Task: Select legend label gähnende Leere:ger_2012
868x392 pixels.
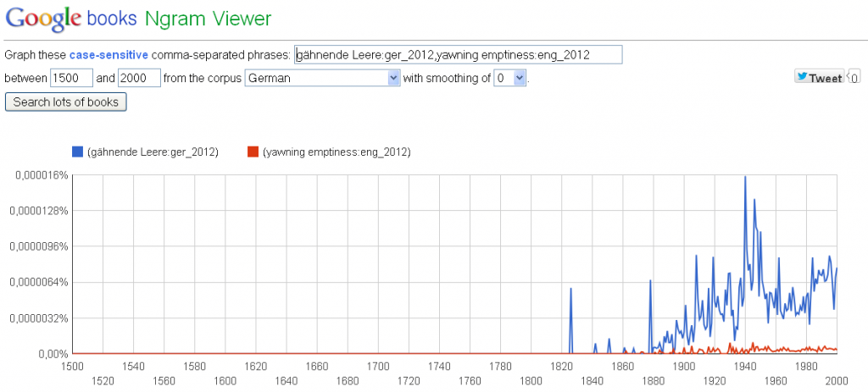Action: (153, 152)
